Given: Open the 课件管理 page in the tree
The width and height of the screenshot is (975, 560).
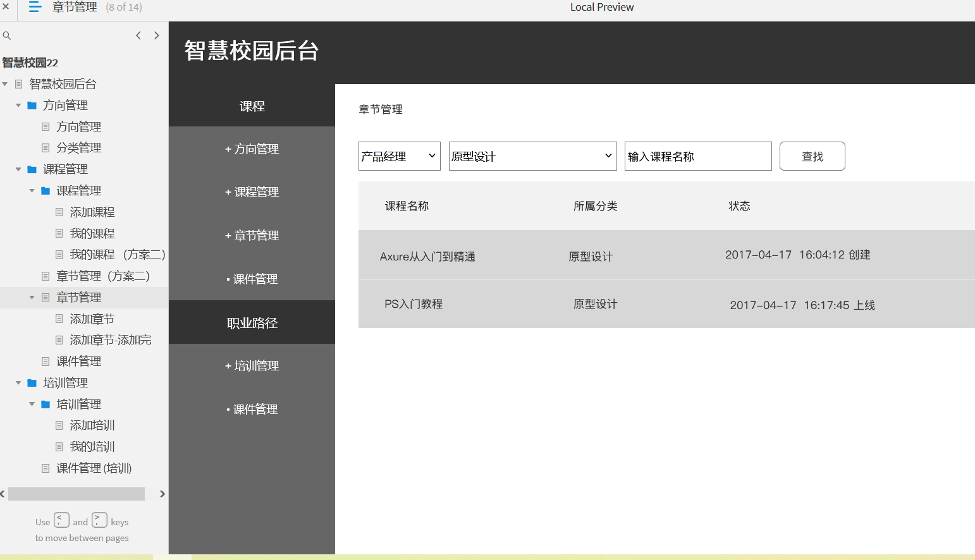Looking at the screenshot, I should click(78, 362).
